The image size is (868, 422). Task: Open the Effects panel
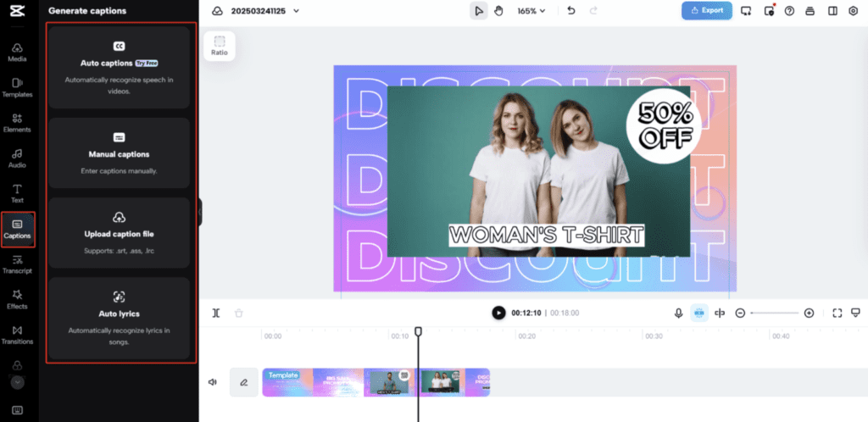pos(17,300)
